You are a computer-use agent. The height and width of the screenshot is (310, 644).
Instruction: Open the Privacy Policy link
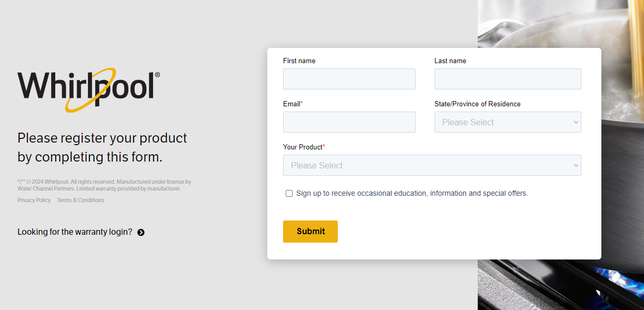(34, 200)
